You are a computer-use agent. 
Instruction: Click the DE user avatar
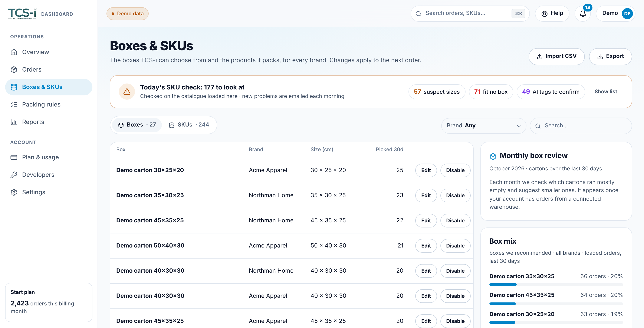(x=627, y=13)
